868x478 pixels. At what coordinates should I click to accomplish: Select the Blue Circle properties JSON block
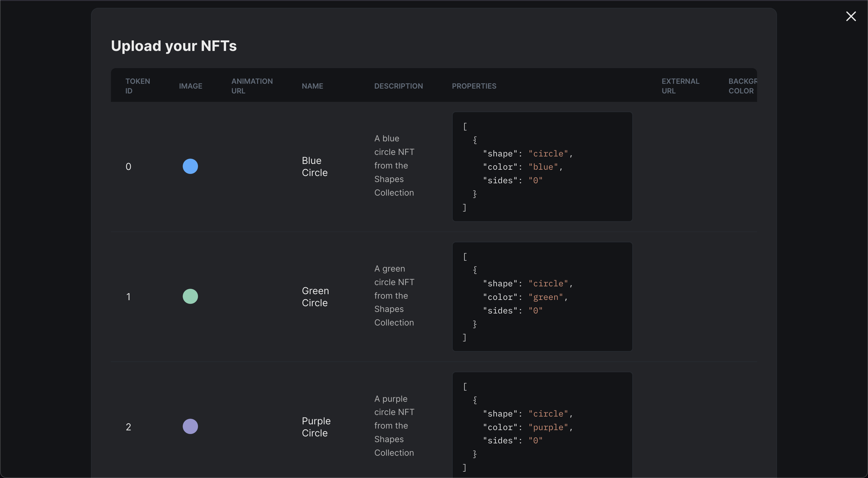(542, 166)
